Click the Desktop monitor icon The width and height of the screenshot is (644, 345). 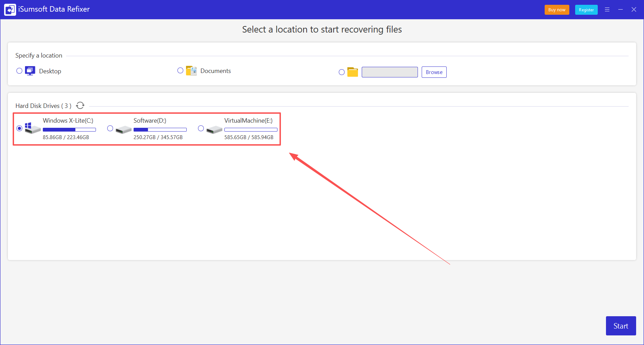(x=30, y=71)
